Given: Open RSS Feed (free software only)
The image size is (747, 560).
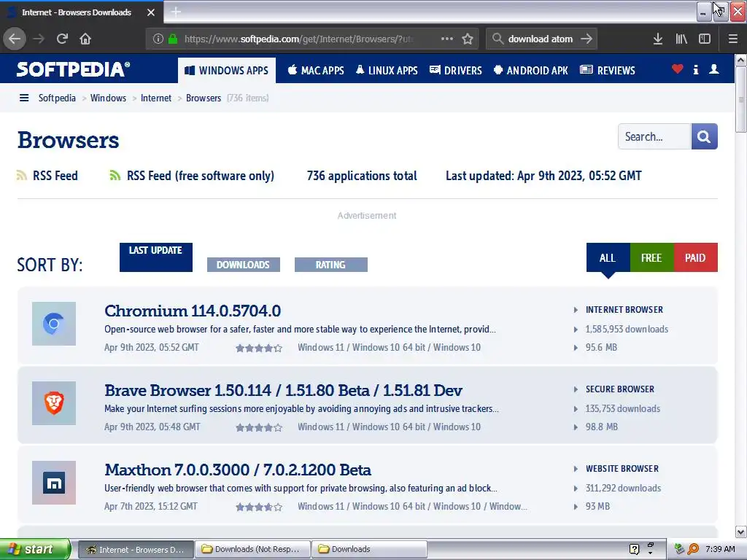Looking at the screenshot, I should tap(192, 176).
